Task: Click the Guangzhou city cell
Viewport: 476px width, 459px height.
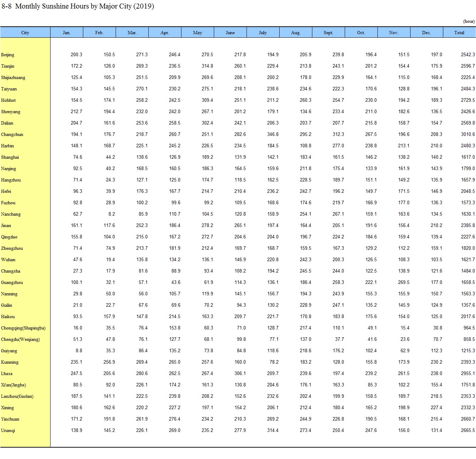Action: [x=12, y=283]
